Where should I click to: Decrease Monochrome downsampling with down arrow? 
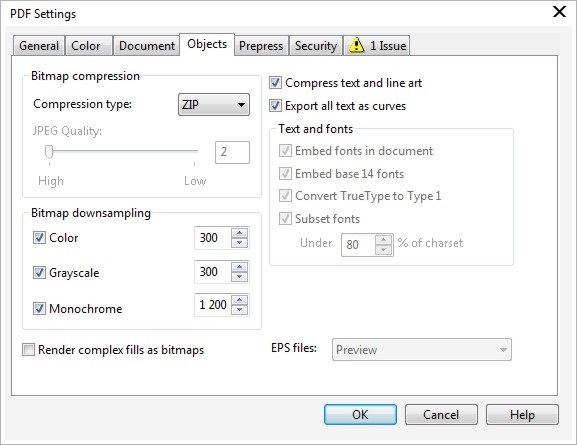(x=240, y=310)
